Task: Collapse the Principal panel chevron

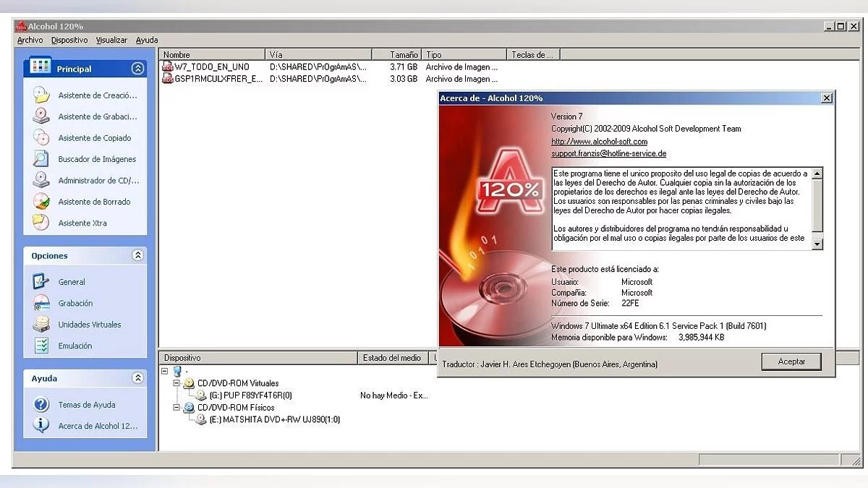Action: click(x=137, y=69)
